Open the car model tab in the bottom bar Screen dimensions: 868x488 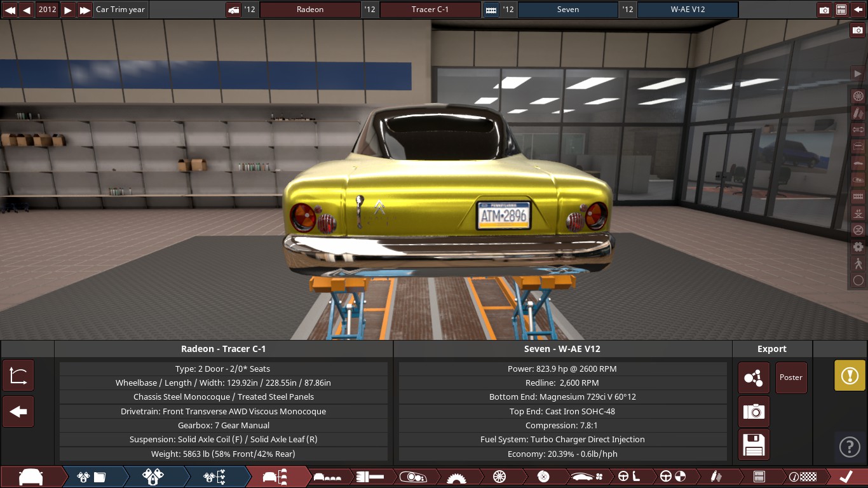pyautogui.click(x=32, y=477)
